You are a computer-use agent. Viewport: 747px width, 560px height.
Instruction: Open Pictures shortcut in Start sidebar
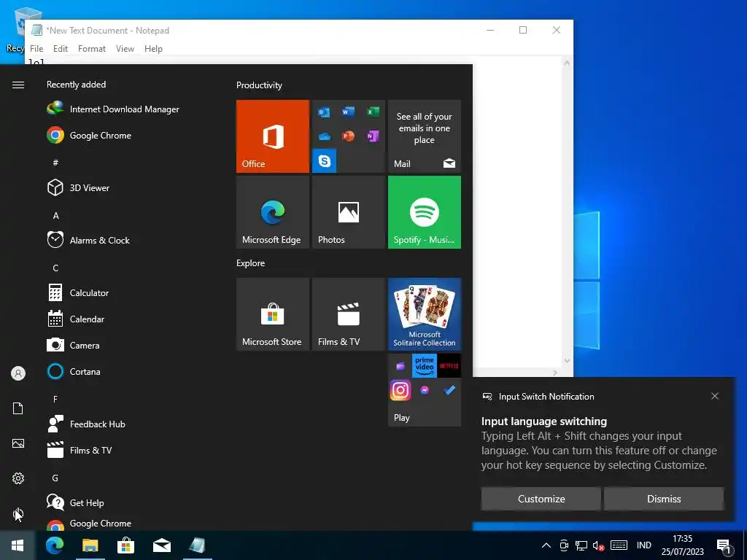18,443
